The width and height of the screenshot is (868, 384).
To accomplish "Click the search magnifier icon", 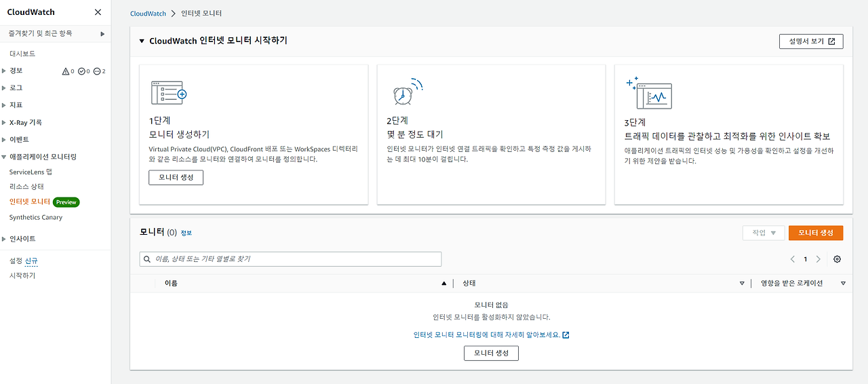I will click(x=147, y=259).
